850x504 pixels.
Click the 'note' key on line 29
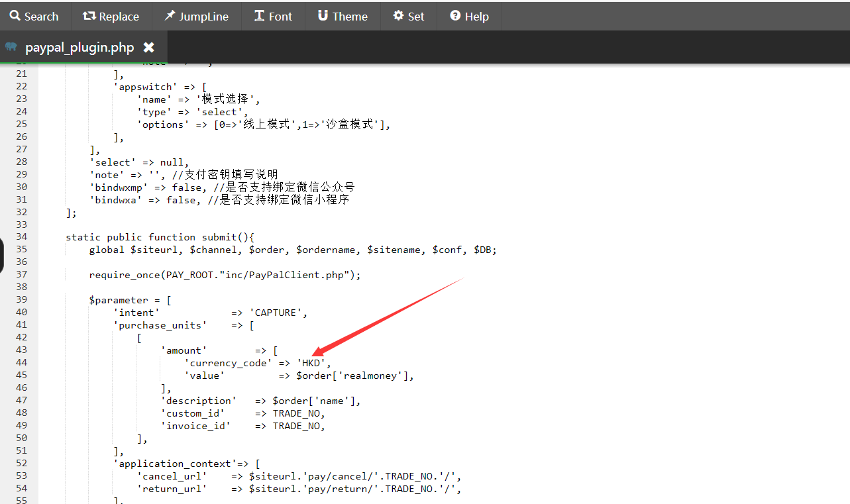pos(107,175)
